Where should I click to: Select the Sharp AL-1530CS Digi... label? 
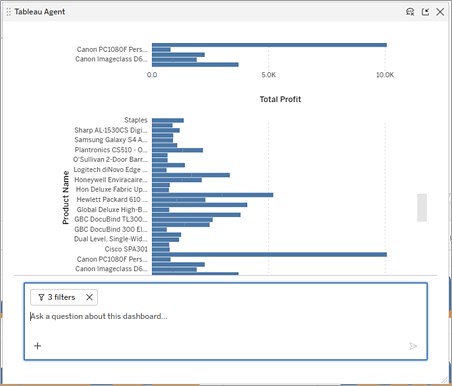111,130
